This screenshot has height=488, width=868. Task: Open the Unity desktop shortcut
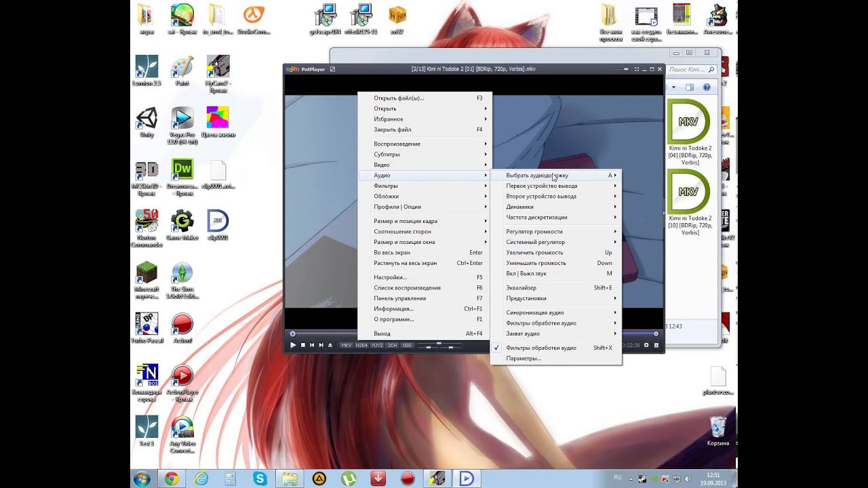click(x=147, y=123)
